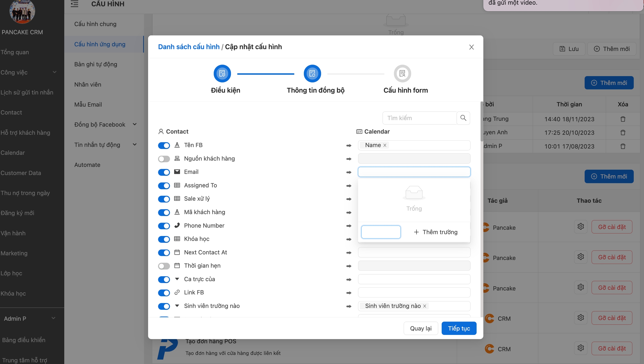Screen dimensions: 644x364
Task: Open settings gear for first Pancake app
Action: click(581, 227)
